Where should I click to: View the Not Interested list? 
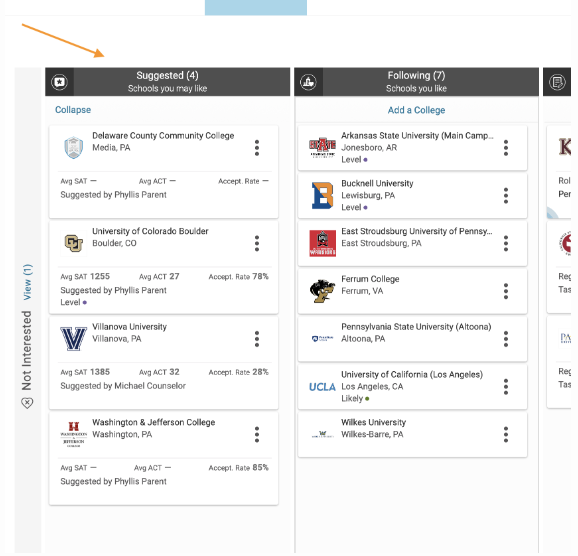coord(28,282)
